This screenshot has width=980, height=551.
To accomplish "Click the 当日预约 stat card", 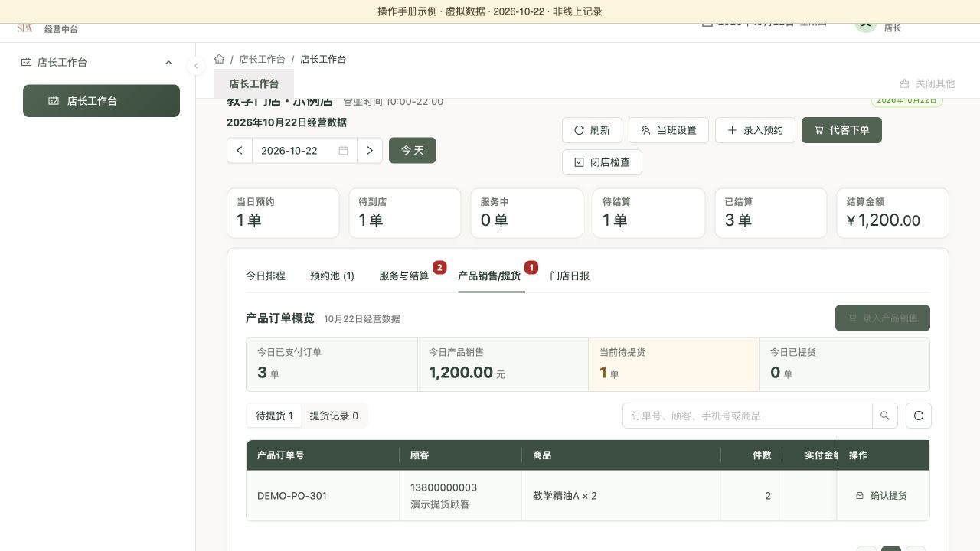I will 283,213.
